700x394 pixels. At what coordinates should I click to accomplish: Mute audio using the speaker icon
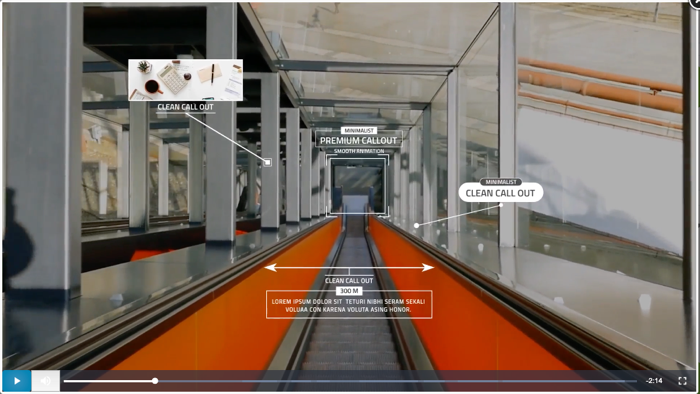click(46, 381)
